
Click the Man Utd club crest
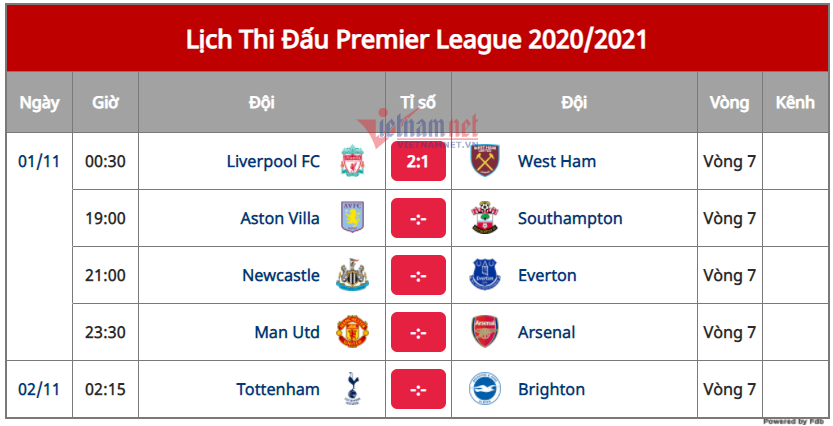tap(351, 332)
